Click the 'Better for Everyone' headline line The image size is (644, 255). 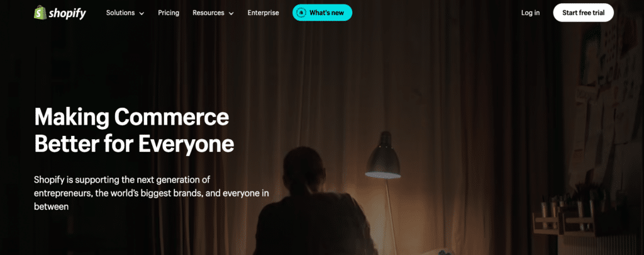click(x=134, y=144)
